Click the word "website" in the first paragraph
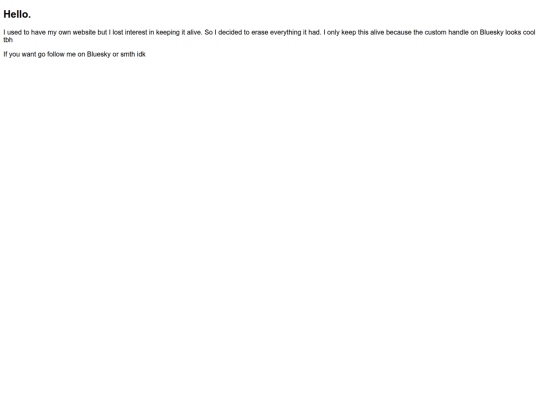 [x=84, y=32]
